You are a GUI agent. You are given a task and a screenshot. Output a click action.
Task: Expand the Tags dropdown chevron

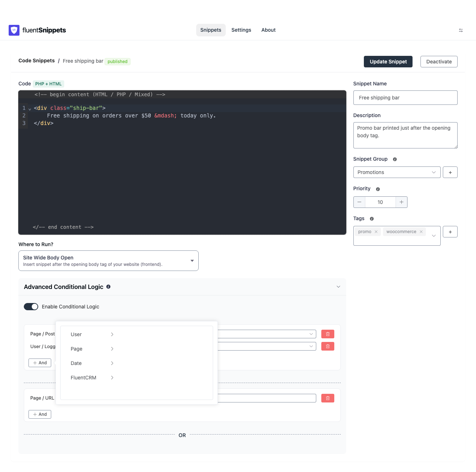[434, 236]
